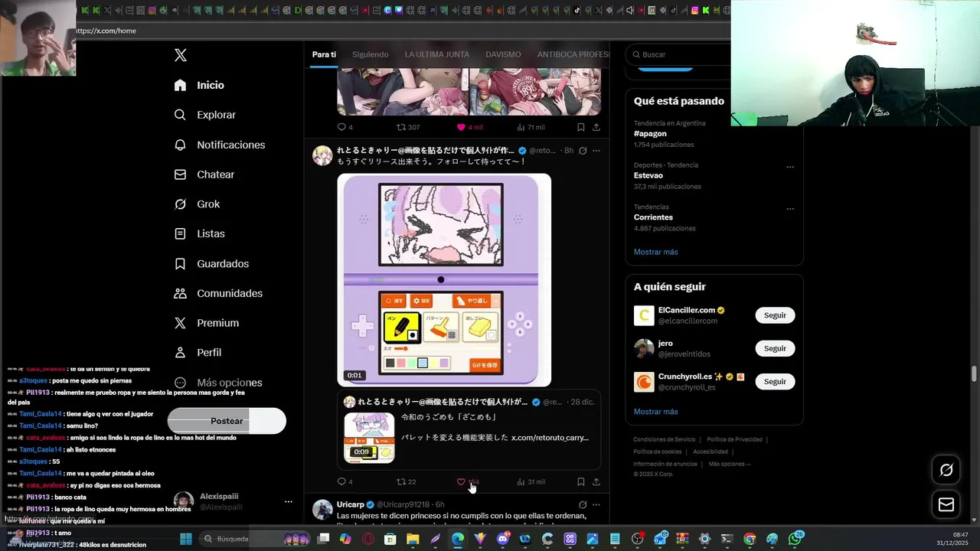980x551 pixels.
Task: Open WhatsApp from the taskbar
Action: pyautogui.click(x=795, y=539)
